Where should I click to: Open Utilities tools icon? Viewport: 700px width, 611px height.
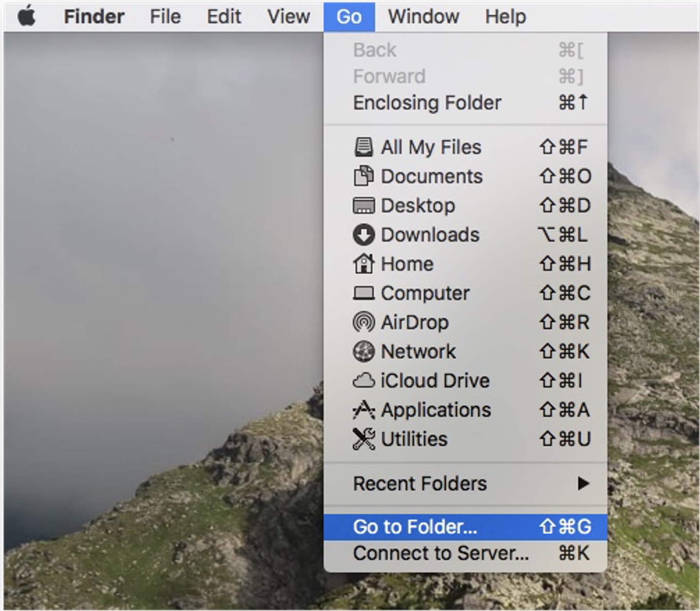[x=363, y=439]
